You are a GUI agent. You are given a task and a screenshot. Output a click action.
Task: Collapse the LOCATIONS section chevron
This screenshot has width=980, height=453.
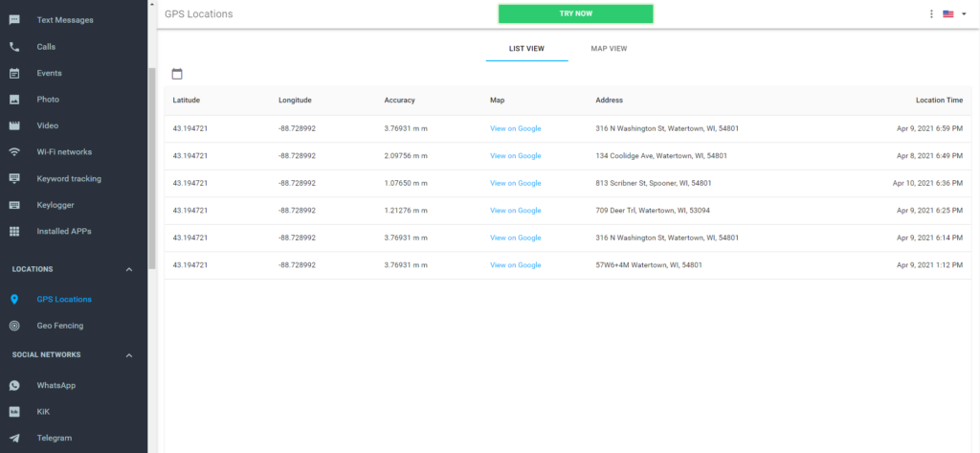tap(129, 270)
